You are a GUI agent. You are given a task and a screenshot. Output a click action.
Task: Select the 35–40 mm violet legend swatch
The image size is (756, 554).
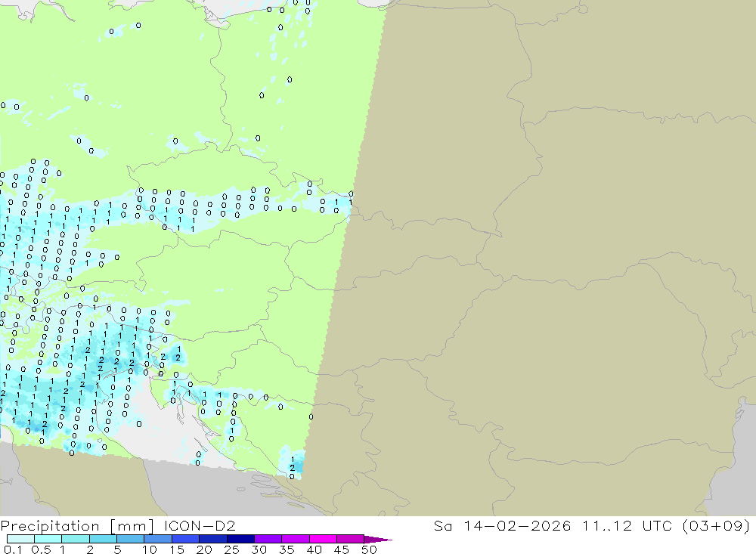(x=296, y=539)
